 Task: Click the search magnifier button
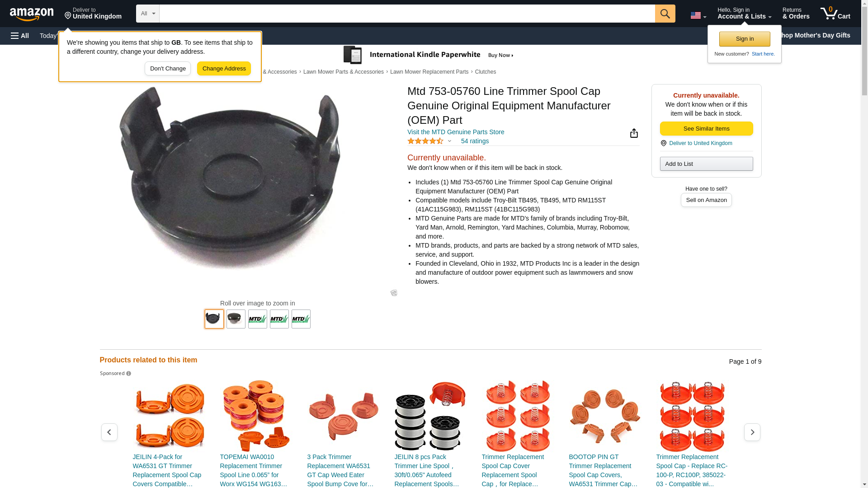(x=665, y=14)
